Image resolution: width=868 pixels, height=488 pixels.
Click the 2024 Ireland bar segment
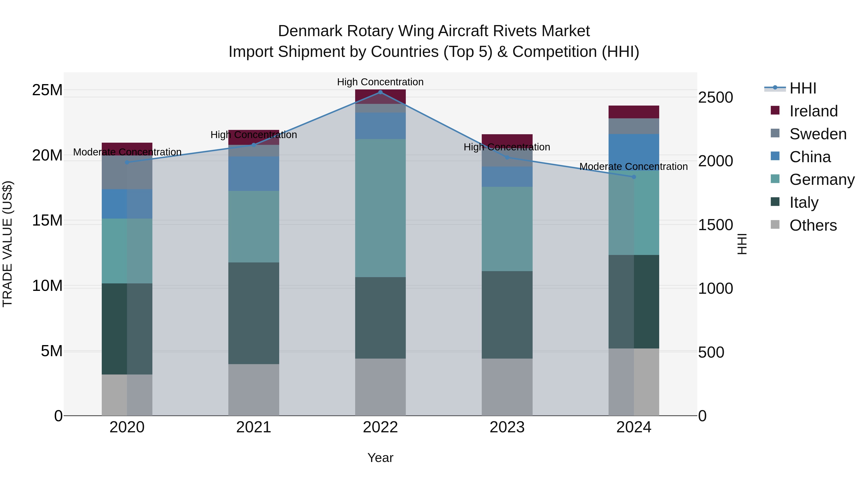coord(634,112)
